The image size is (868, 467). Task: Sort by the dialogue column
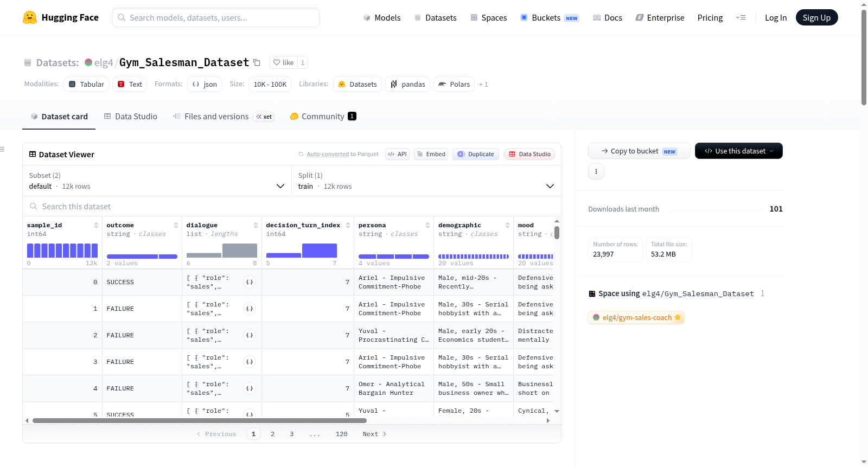tap(256, 225)
